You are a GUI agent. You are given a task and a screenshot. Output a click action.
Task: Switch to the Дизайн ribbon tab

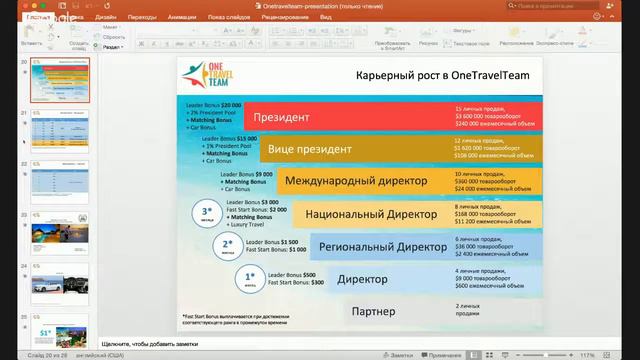[x=105, y=17]
